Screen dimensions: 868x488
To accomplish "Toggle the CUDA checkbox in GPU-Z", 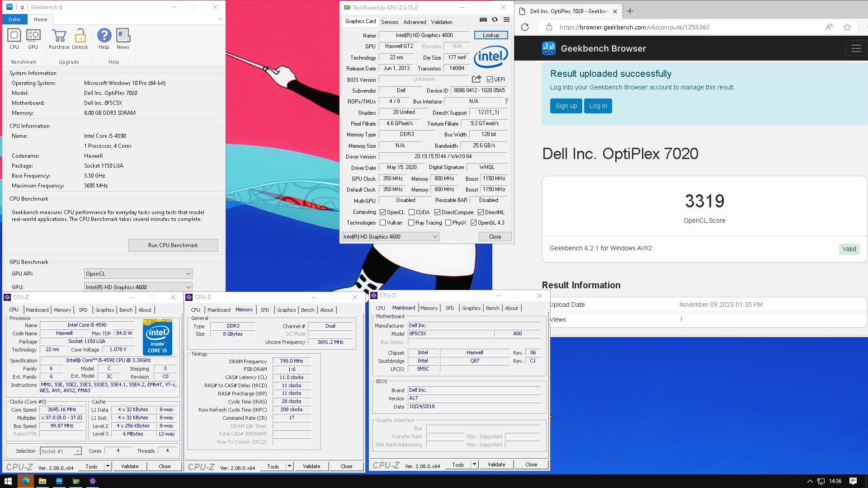I will (411, 212).
